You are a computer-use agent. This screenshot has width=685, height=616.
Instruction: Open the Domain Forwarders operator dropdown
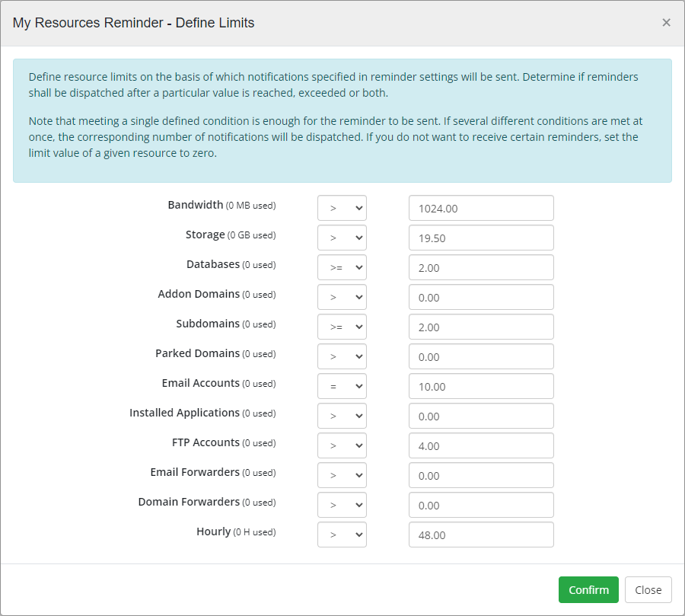342,505
